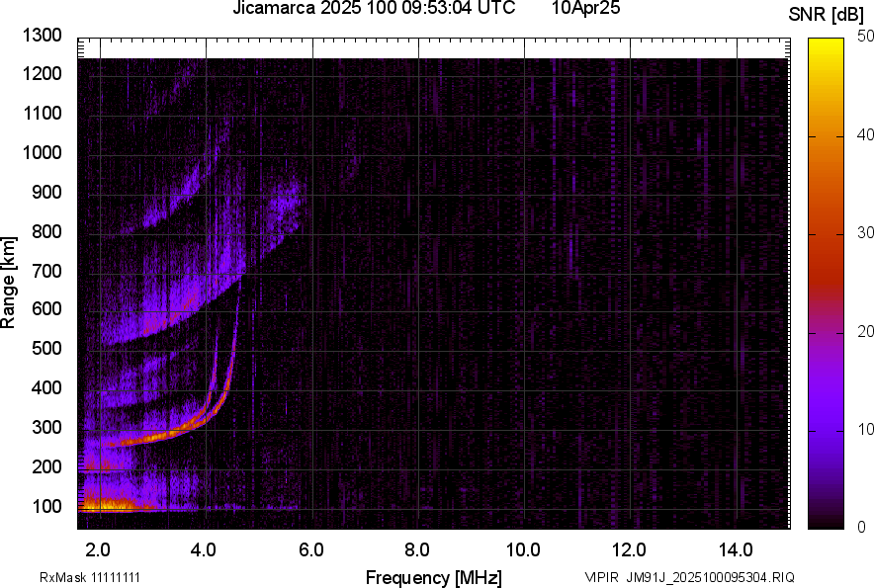Click the 'VIPIR' footer label
Screen dimensions: 874x588
pos(601,577)
